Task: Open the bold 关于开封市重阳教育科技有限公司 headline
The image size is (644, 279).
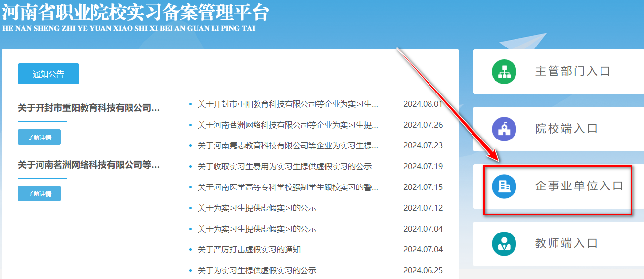Action: 89,108
